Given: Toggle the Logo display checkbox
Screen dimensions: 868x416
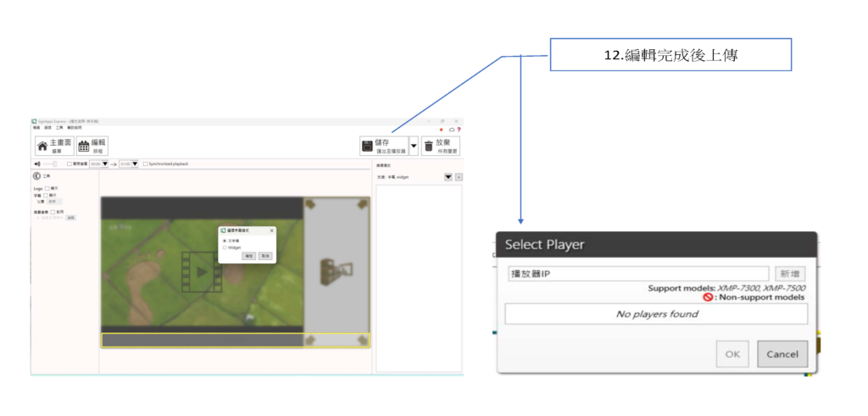Looking at the screenshot, I should click(47, 189).
